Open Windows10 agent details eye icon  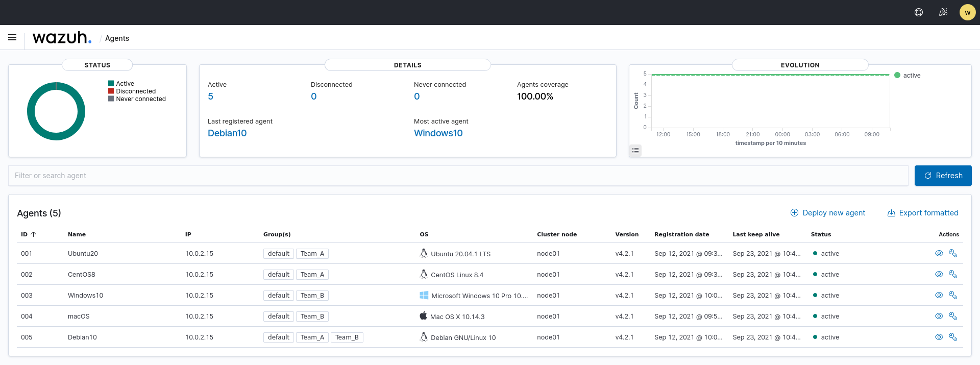[x=939, y=295]
